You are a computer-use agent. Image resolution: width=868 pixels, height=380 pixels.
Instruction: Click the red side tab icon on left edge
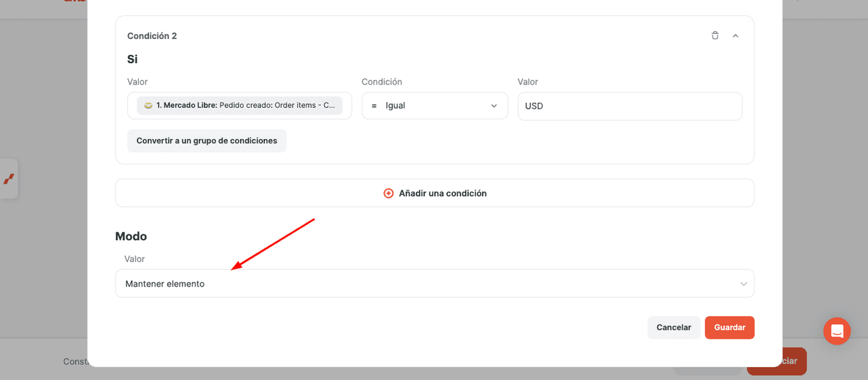tap(9, 178)
